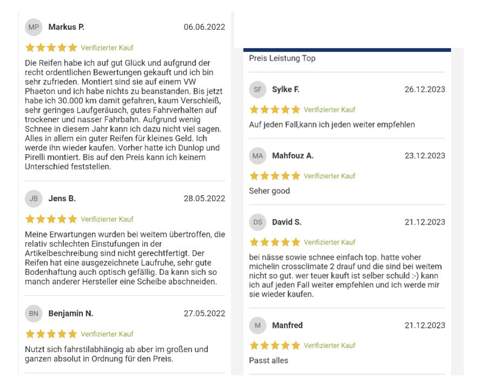Click the Seher good review text

pos(269,191)
